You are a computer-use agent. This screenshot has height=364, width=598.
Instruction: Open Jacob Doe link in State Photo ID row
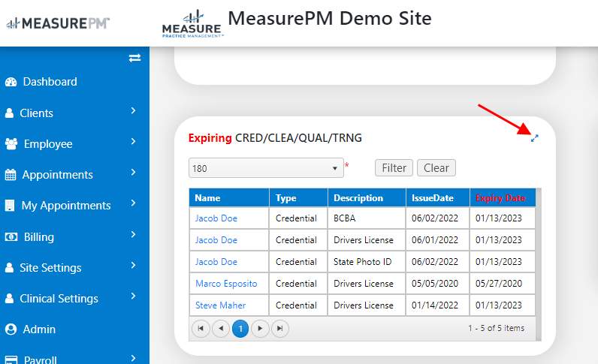(216, 262)
